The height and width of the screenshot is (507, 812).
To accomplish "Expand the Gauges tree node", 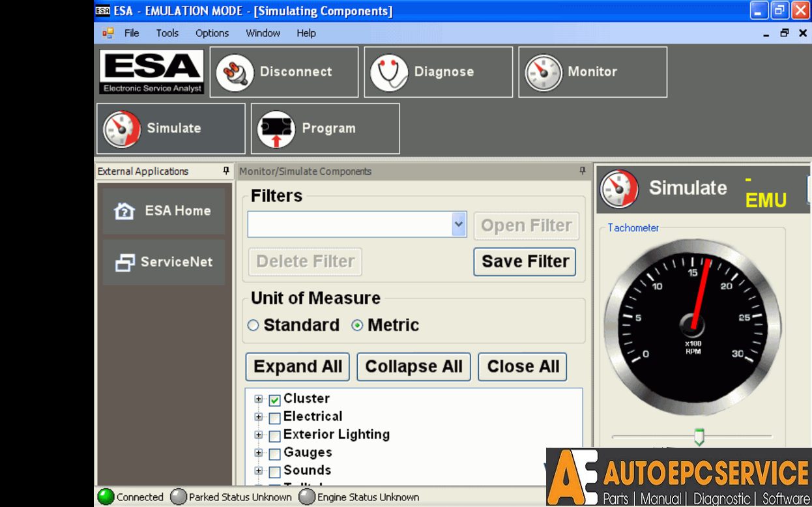I will pos(259,453).
